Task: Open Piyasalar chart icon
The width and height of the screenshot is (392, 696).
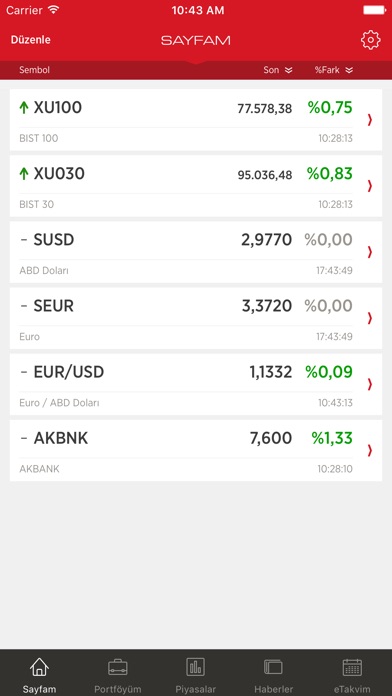Action: (195, 667)
